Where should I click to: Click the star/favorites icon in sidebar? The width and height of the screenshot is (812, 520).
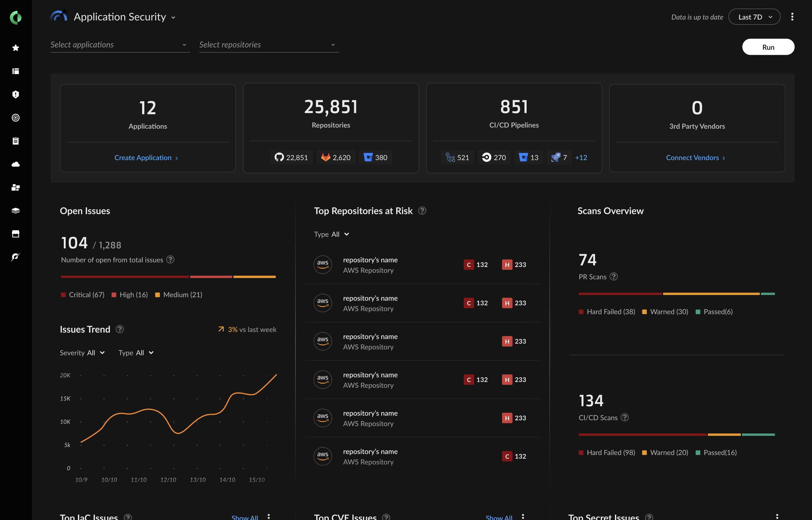16,47
